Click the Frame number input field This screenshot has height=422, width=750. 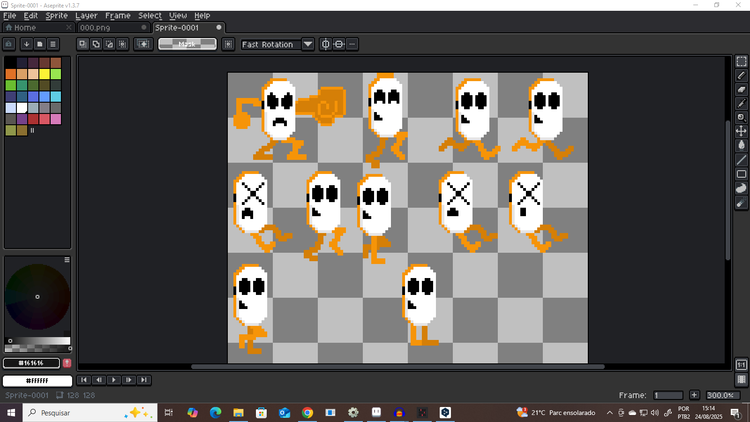tap(668, 395)
